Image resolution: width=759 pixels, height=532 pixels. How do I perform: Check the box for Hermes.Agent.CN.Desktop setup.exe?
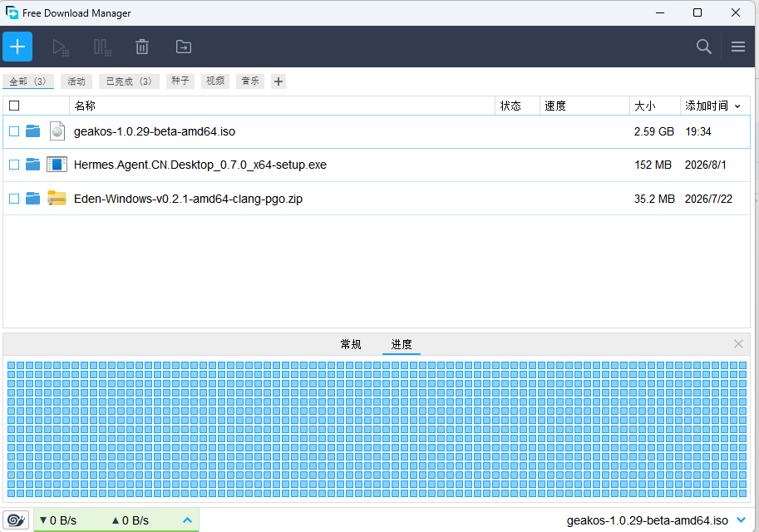pos(14,165)
